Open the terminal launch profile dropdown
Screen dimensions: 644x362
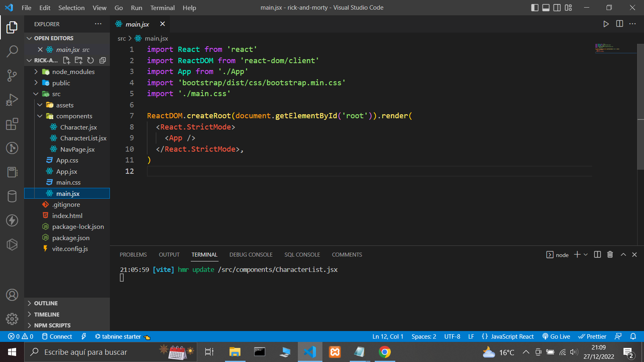point(586,255)
